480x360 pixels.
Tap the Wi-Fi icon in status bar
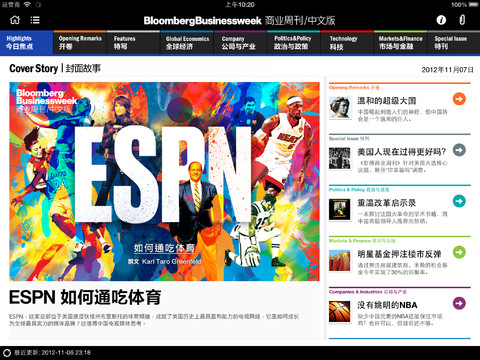(x=27, y=5)
